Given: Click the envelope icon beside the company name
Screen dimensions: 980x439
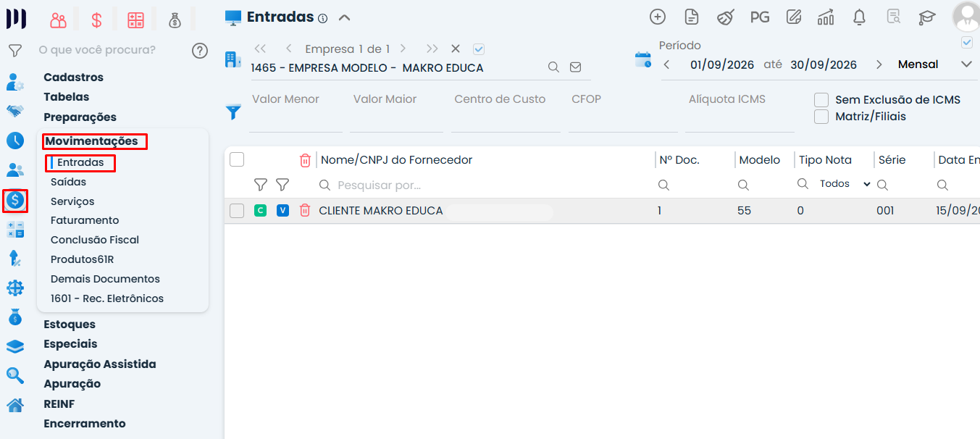Looking at the screenshot, I should (576, 67).
